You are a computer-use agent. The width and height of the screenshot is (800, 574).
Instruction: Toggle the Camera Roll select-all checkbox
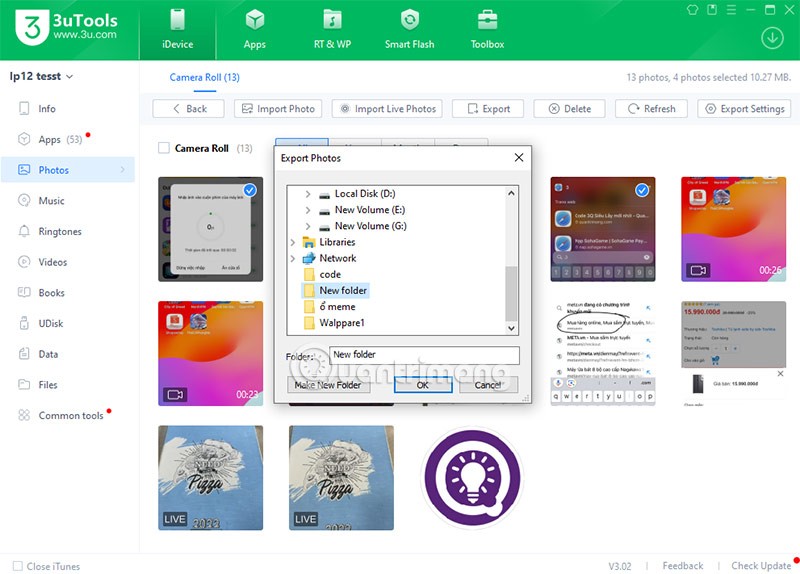pyautogui.click(x=164, y=148)
